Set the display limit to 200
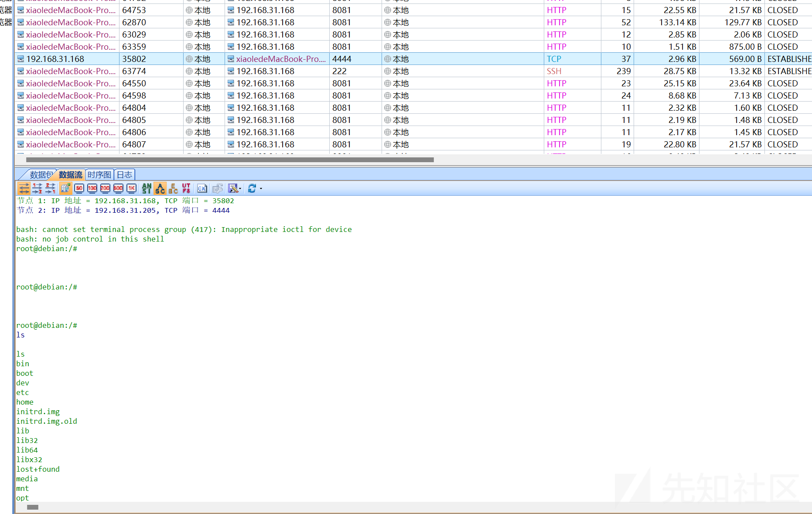The height and width of the screenshot is (514, 812). coord(105,188)
